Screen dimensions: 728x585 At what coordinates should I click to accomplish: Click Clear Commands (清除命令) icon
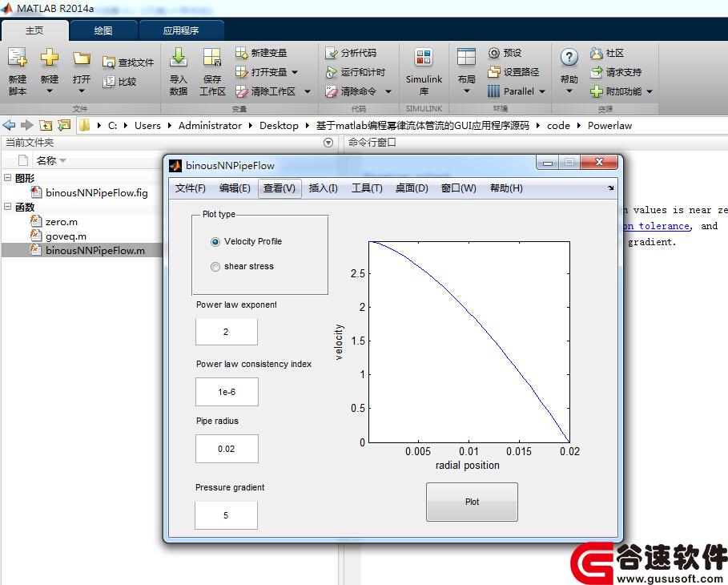[331, 91]
